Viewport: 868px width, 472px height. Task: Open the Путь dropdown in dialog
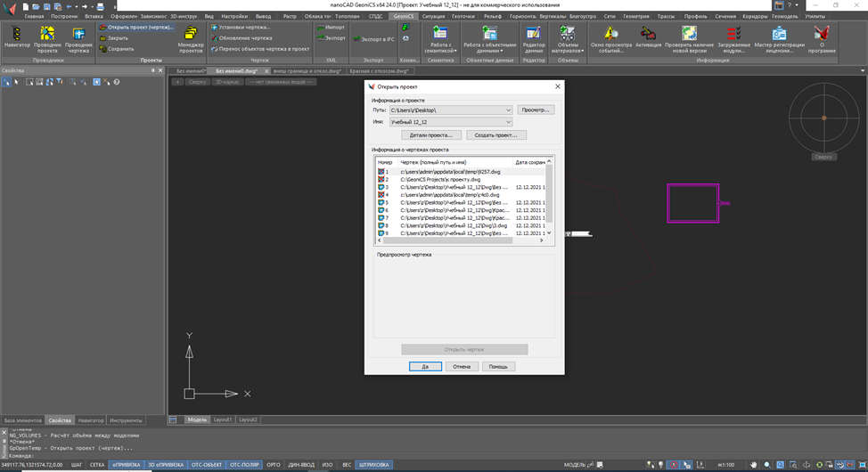pyautogui.click(x=508, y=110)
